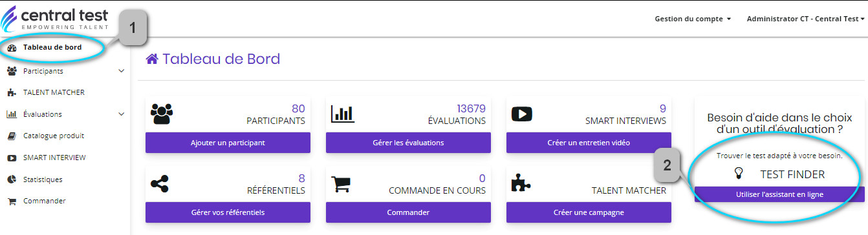Click the home icon beside Tableau de Bord
868x235 pixels.
[152, 59]
